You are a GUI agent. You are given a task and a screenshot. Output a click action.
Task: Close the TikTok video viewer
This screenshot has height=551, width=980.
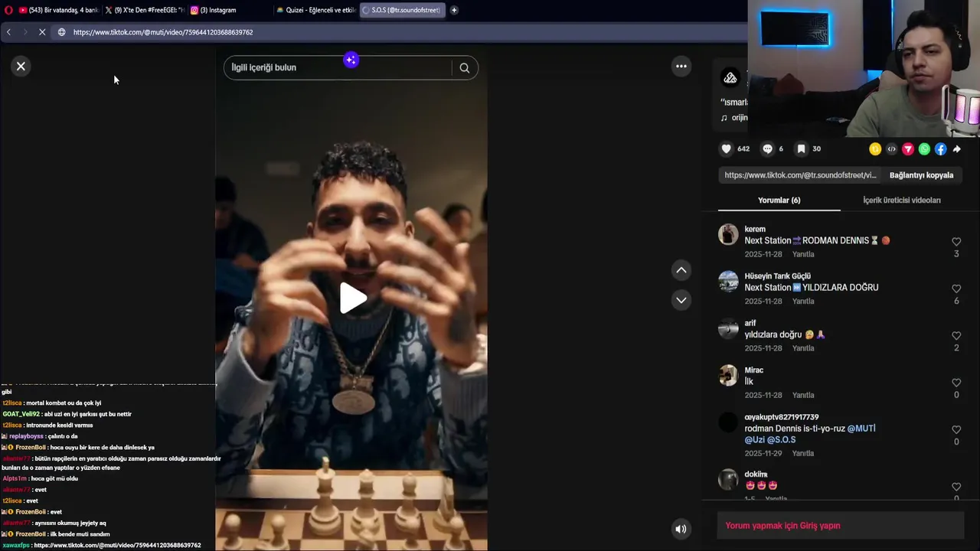pyautogui.click(x=21, y=67)
